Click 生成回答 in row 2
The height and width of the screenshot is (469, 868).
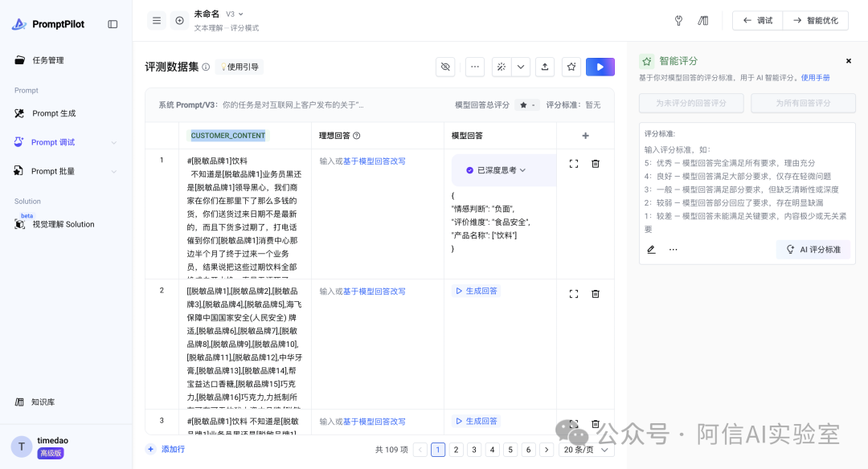pyautogui.click(x=476, y=291)
